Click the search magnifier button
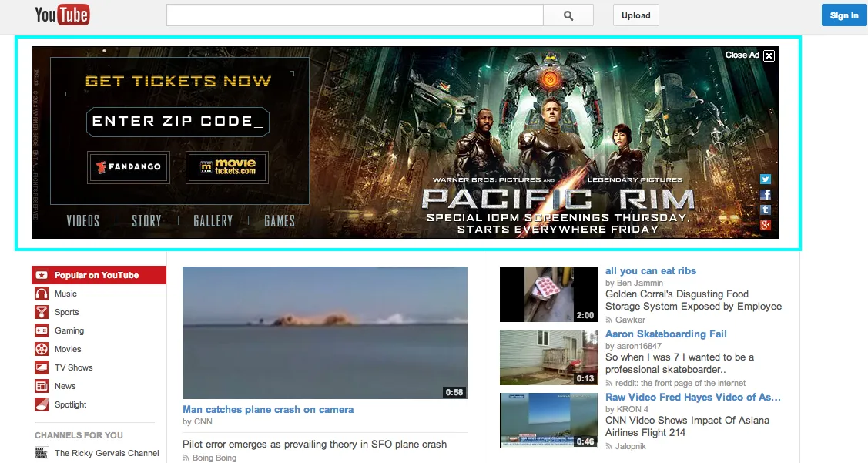This screenshot has height=463, width=868. pos(568,15)
